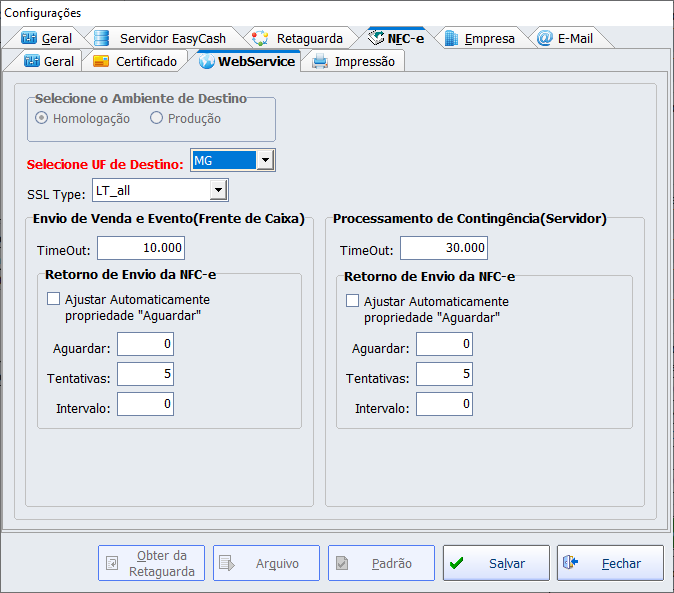Click the Frente de Caixa TimeOut field
Viewport: 674px width, 593px height.
tap(140, 248)
